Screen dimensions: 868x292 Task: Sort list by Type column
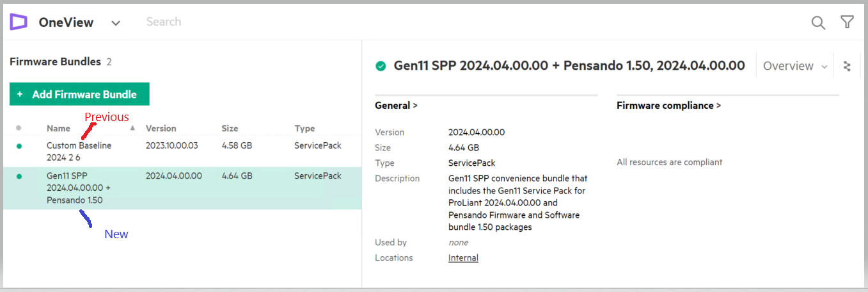[x=304, y=129]
